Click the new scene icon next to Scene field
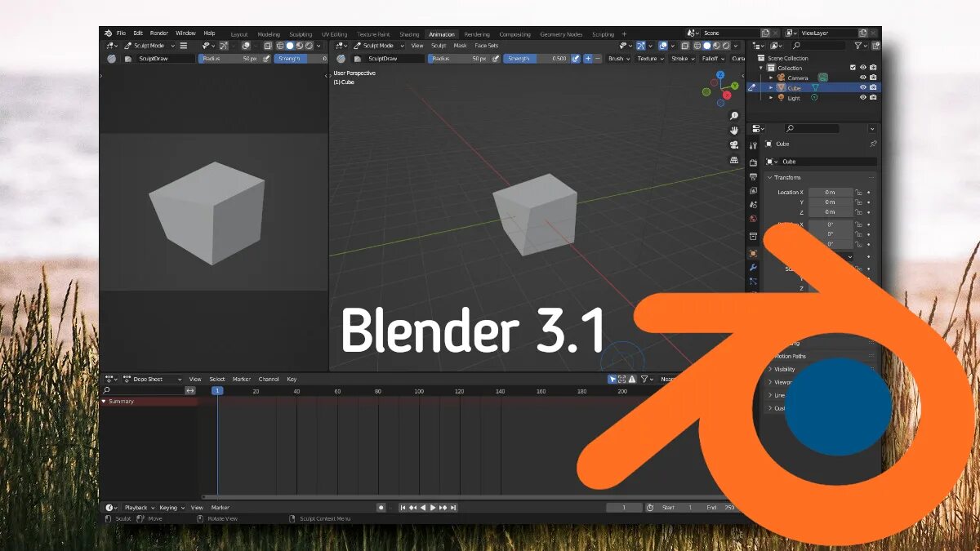Screen dimensions: 980x551 [764, 33]
